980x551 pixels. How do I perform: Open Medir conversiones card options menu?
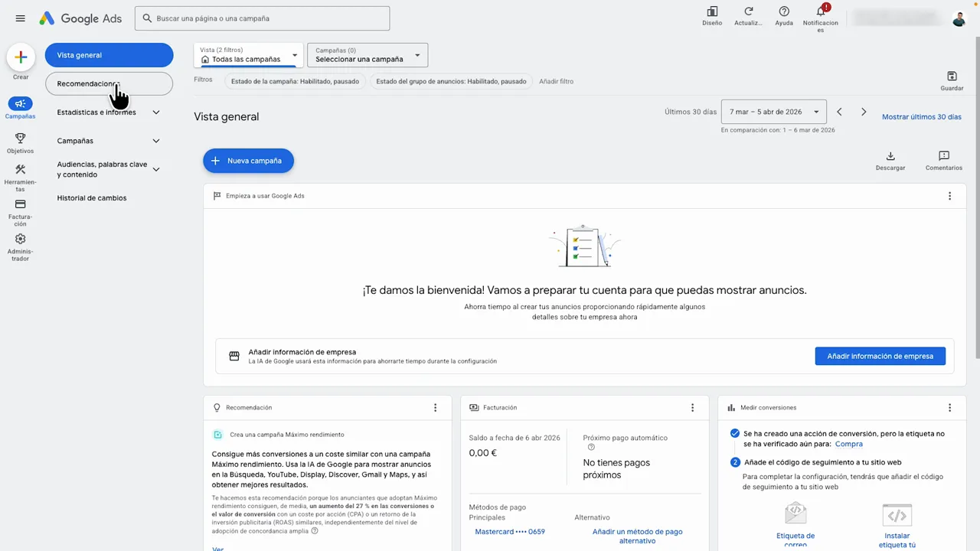pos(949,408)
